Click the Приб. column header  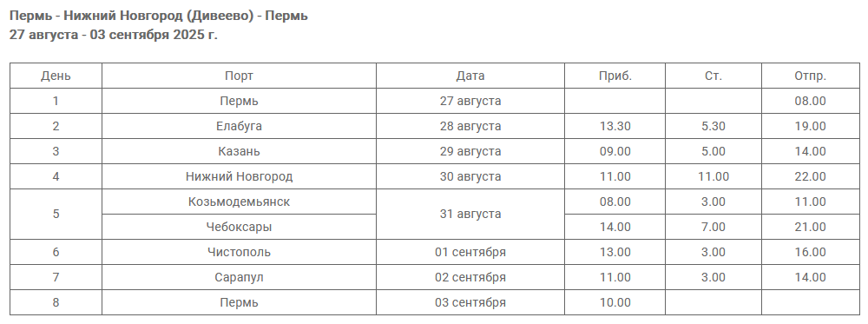(x=615, y=76)
